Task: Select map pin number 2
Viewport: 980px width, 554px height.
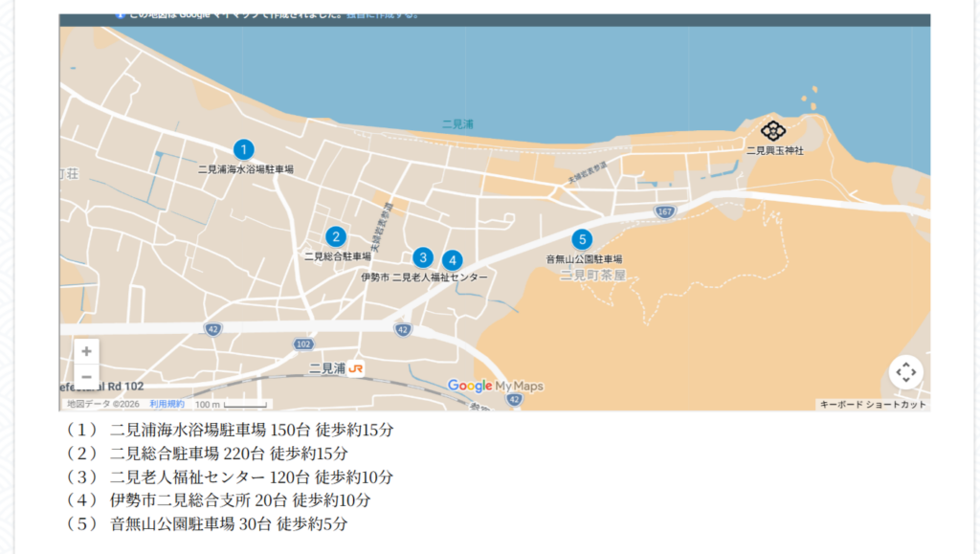Action: [x=335, y=236]
